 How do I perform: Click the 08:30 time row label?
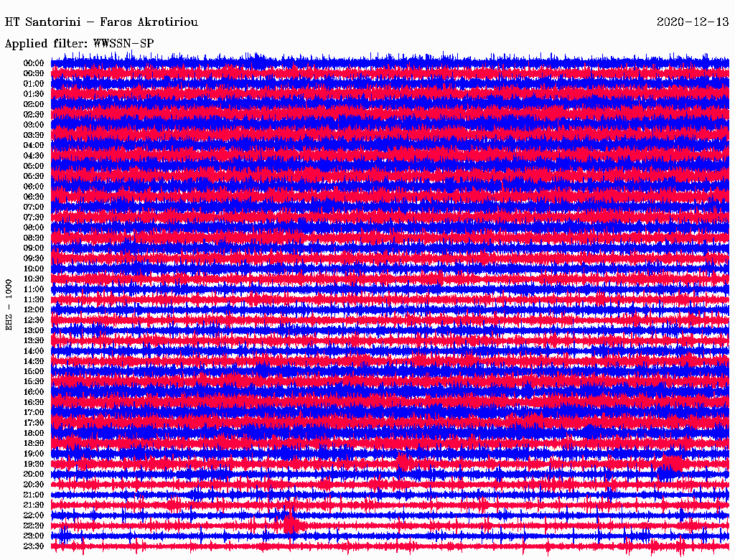coord(34,238)
